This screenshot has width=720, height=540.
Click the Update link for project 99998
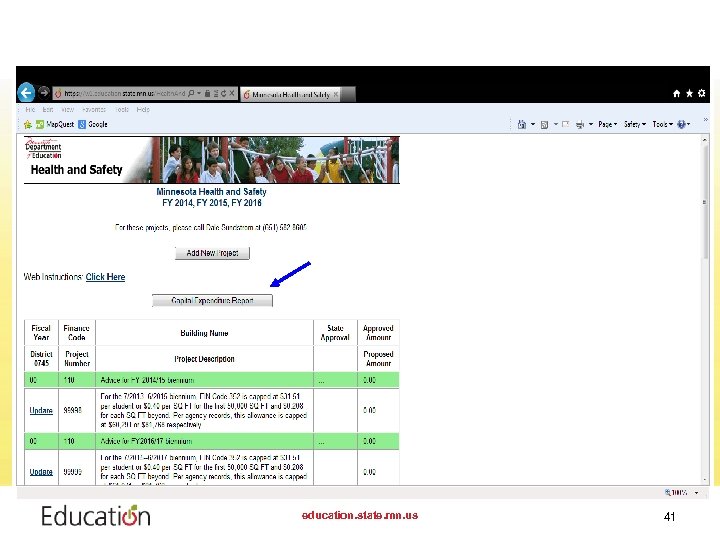tap(41, 411)
